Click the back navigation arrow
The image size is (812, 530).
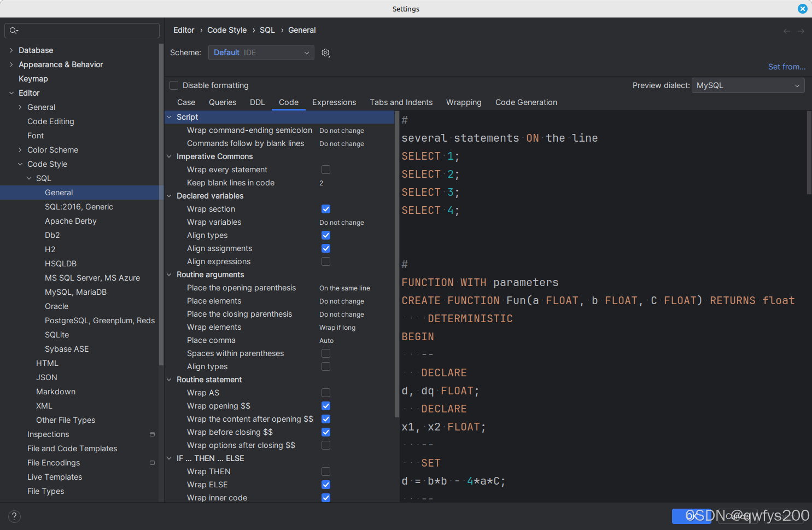[787, 31]
